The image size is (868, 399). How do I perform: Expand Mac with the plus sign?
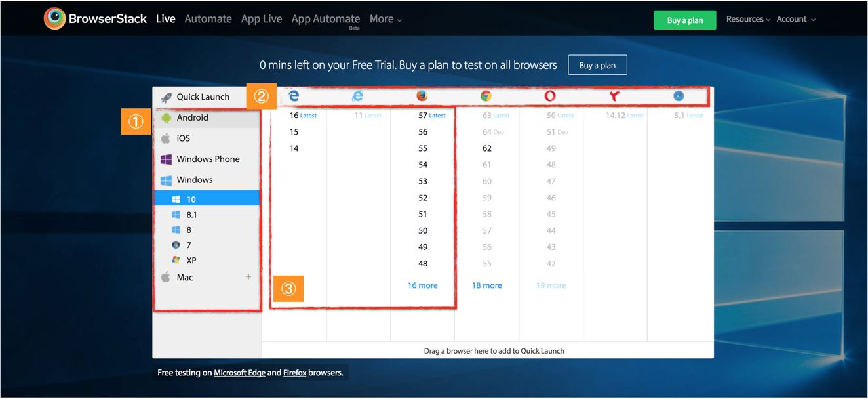pyautogui.click(x=248, y=277)
